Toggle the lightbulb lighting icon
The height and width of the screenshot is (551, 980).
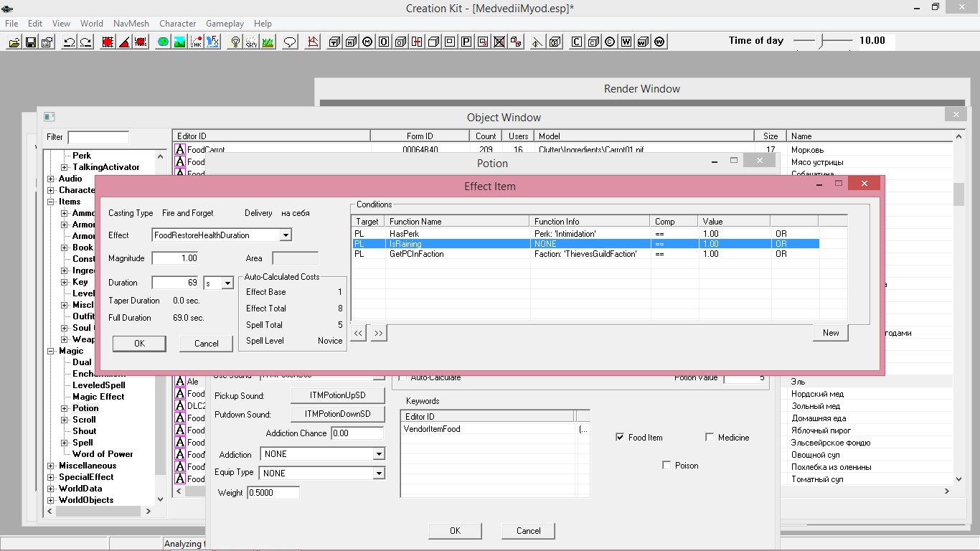(235, 42)
